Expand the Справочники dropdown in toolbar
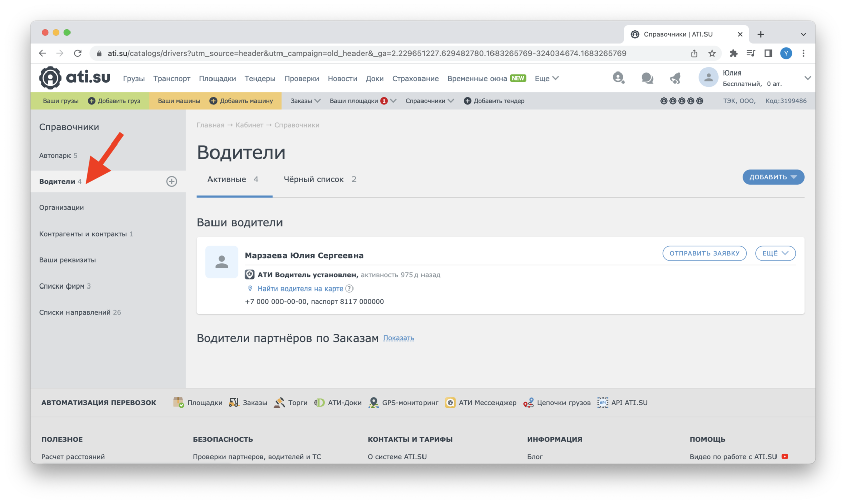 pos(430,101)
